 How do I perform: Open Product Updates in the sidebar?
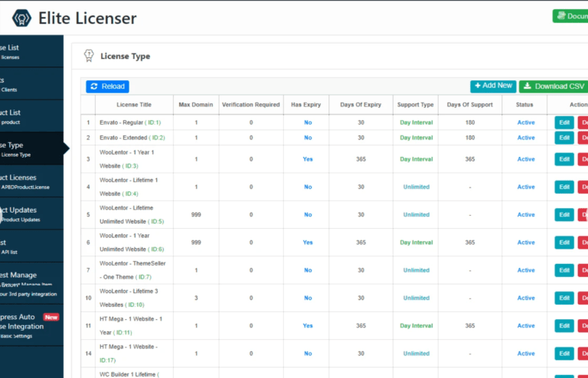31,214
